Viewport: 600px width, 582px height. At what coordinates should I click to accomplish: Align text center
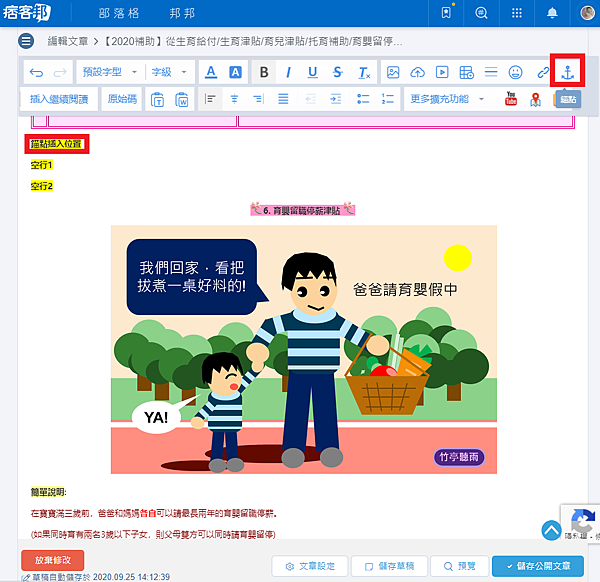234,99
